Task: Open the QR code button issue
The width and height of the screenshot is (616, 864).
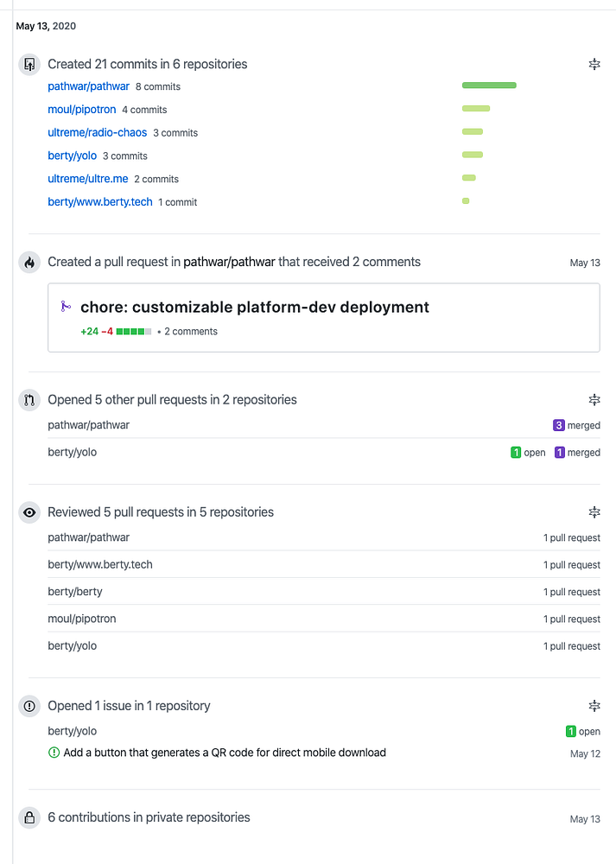Action: pyautogui.click(x=225, y=753)
